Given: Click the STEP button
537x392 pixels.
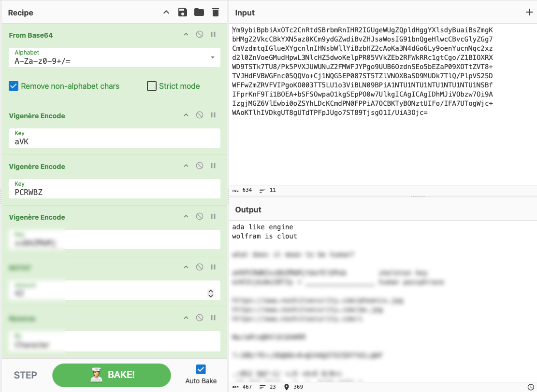Looking at the screenshot, I should [x=25, y=375].
